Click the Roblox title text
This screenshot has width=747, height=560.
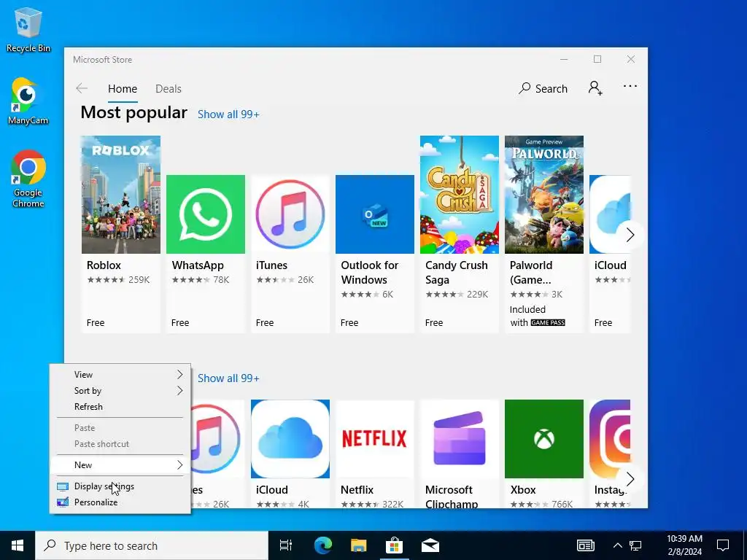[104, 265]
